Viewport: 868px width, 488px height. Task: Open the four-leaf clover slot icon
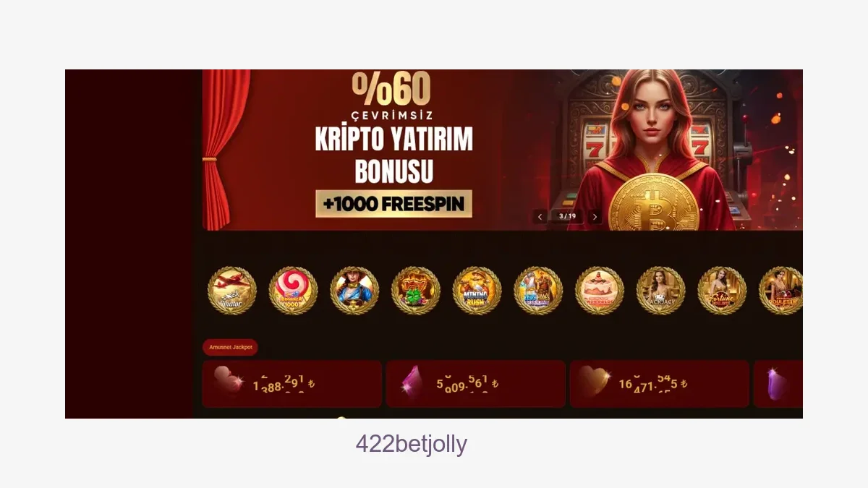tap(416, 291)
